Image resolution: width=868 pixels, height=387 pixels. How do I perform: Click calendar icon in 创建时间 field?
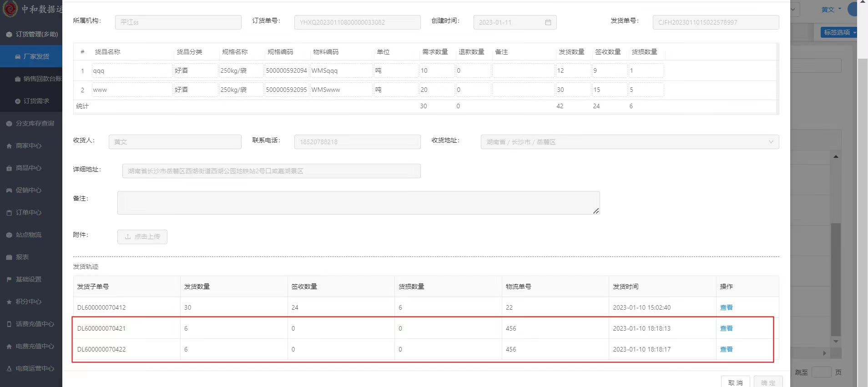tap(548, 22)
